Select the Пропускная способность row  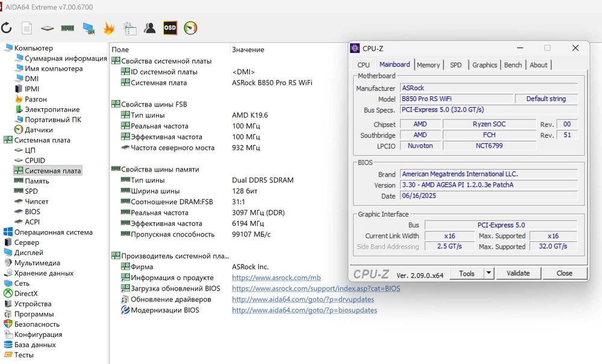point(196,234)
